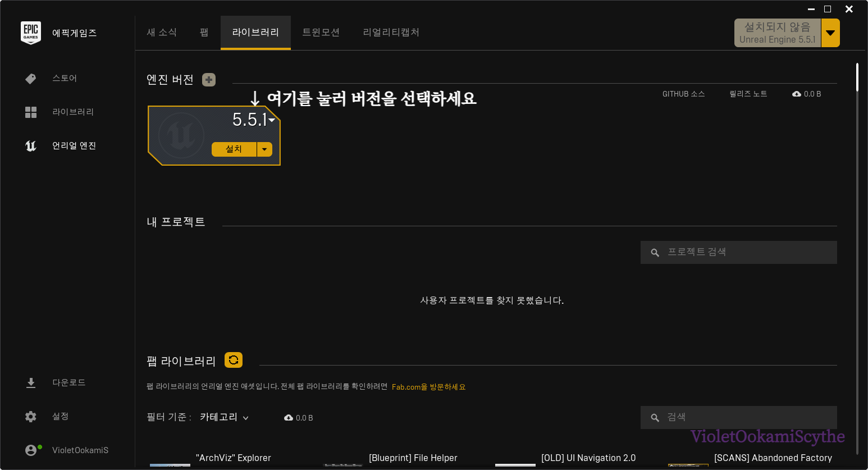868x470 pixels.
Task: Click the 팹 라이브러리 section heading
Action: 181,361
